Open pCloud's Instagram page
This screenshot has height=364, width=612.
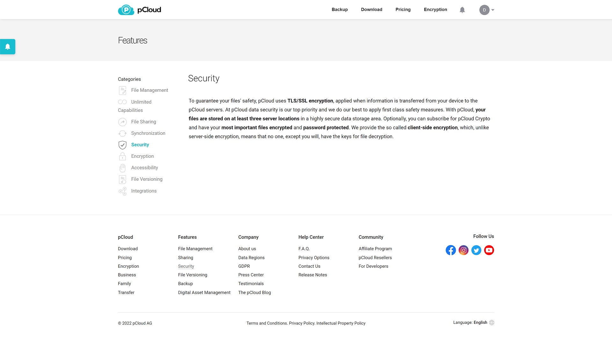tap(463, 250)
